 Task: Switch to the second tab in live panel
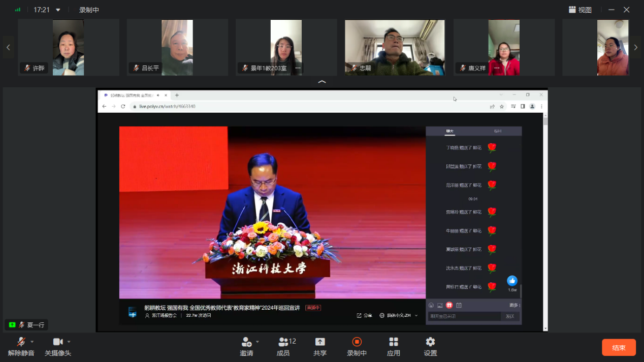click(497, 131)
